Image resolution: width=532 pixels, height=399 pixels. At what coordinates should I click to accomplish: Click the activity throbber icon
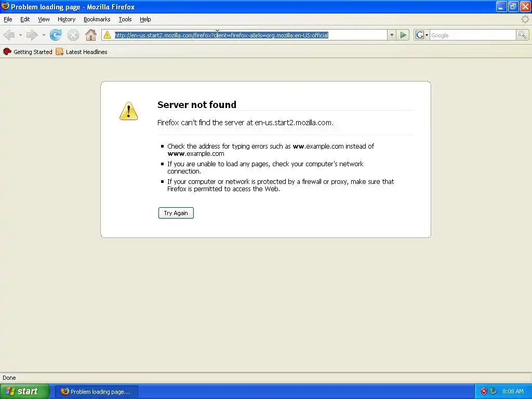click(525, 19)
